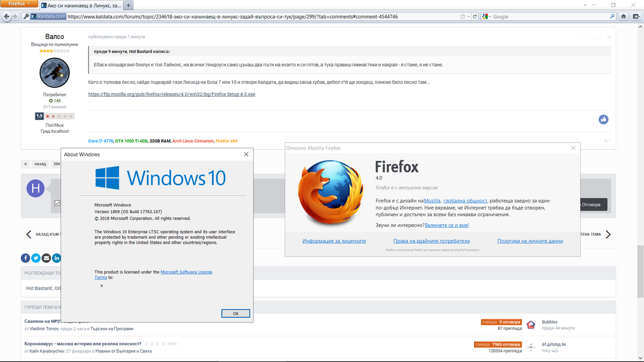Jump to first page with double-left arrow

click(26, 164)
